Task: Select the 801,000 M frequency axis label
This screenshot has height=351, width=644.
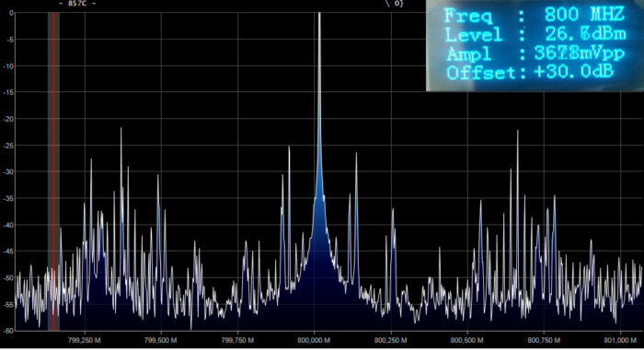Action: (x=620, y=340)
